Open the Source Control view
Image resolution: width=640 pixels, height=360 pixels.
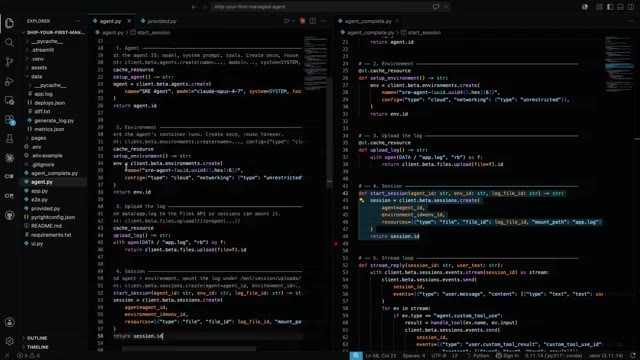click(x=9, y=62)
